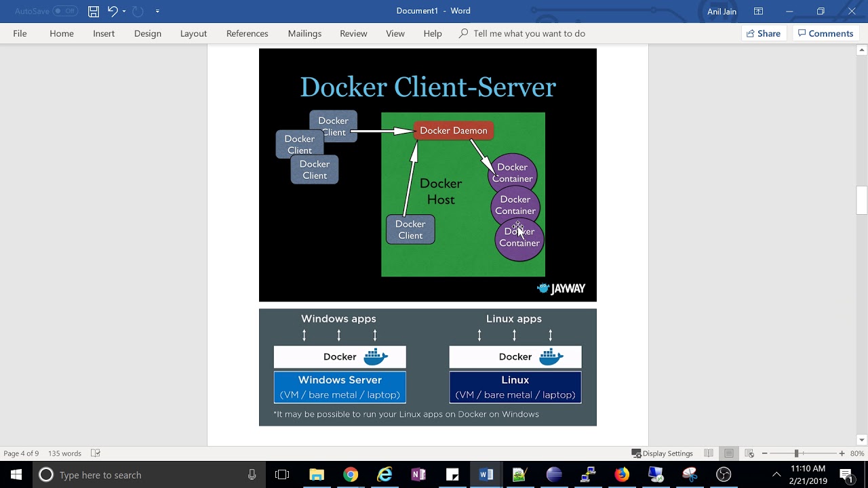Open the Action Center notifications icon
Viewport: 868px width, 488px height.
[x=846, y=474]
